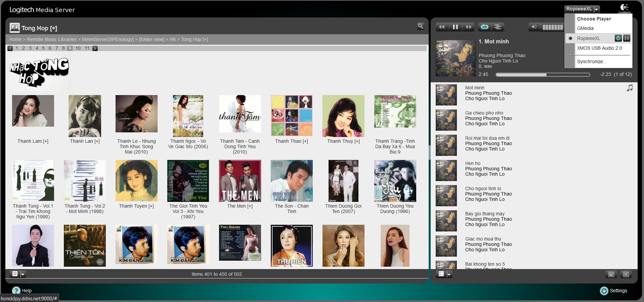Navigate to Home breadcrumb
Screen dimensions: 644x302
15,39
